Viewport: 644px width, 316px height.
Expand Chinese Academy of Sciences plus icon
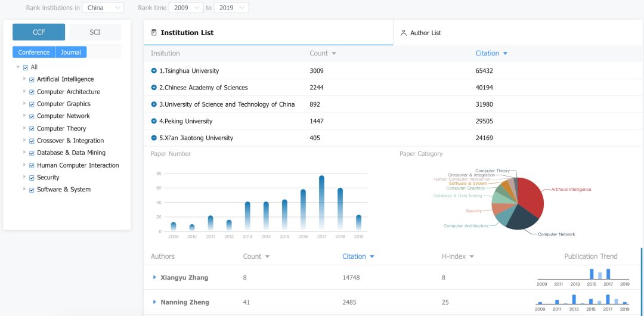click(x=154, y=88)
